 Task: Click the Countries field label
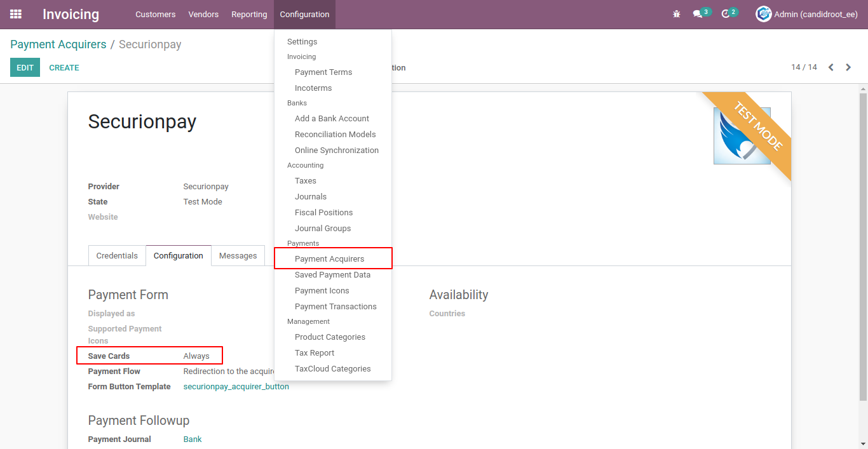click(x=447, y=314)
